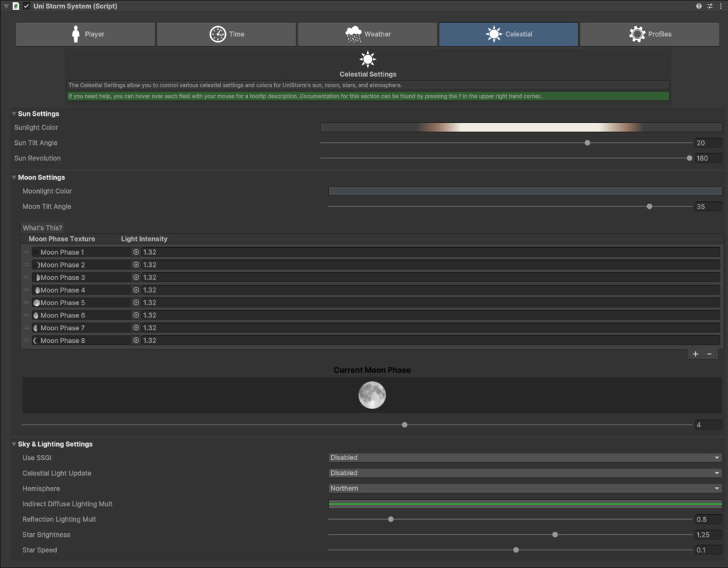
Task: Open the Use SSGI dropdown
Action: pos(524,457)
